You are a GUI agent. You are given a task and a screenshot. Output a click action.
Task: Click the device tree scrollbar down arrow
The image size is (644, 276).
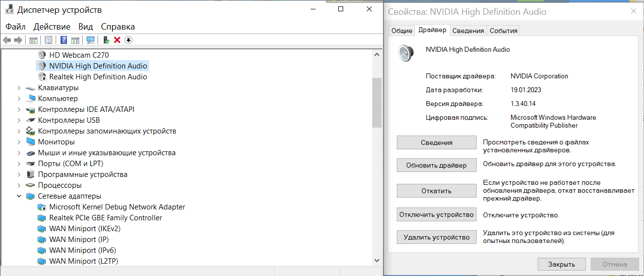[377, 260]
